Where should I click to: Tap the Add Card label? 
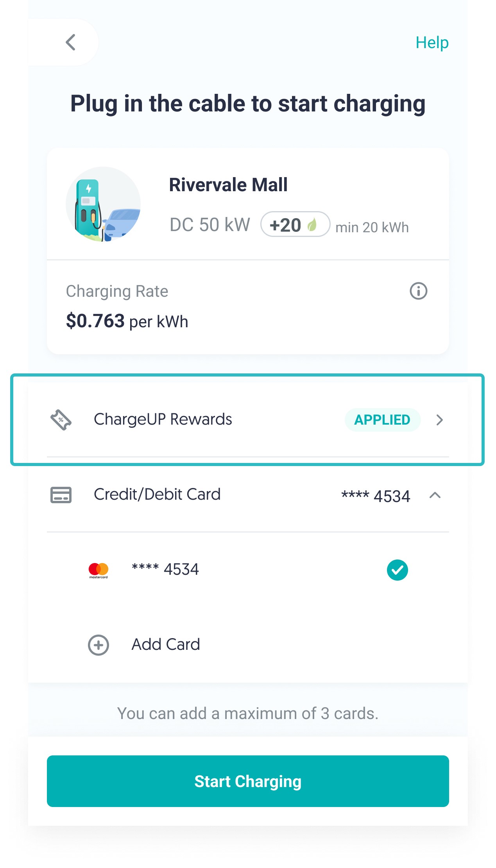click(166, 645)
